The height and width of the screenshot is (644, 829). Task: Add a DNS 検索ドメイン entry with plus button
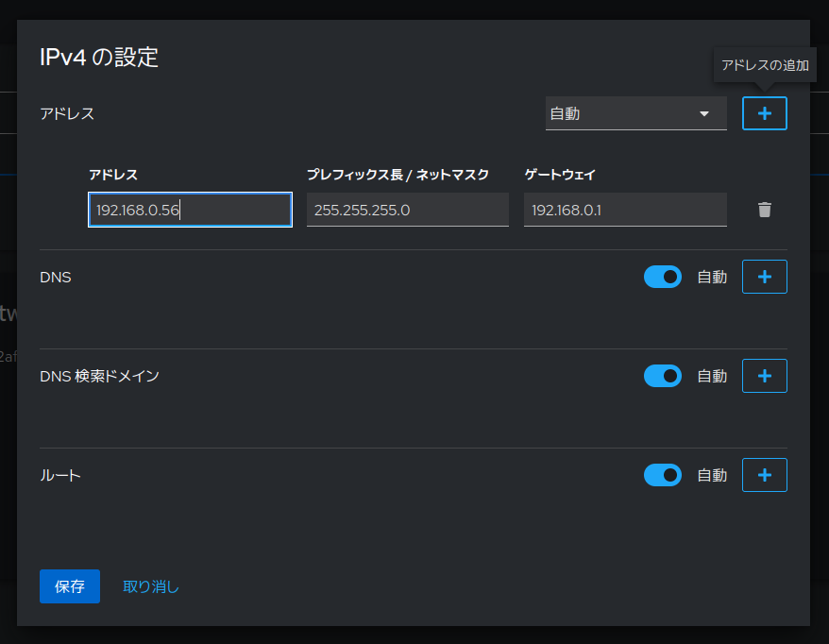765,376
